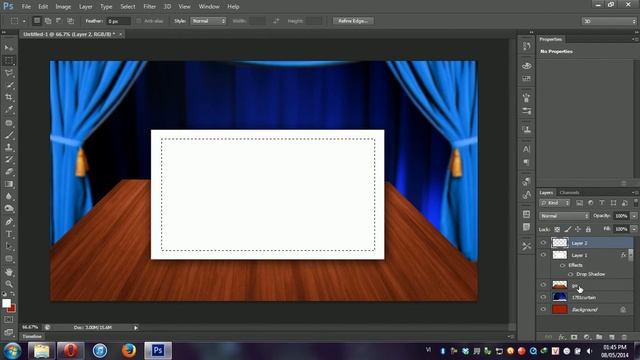Viewport: 640px width, 360px height.
Task: Select the Rectangular Marquee tool
Action: point(9,60)
